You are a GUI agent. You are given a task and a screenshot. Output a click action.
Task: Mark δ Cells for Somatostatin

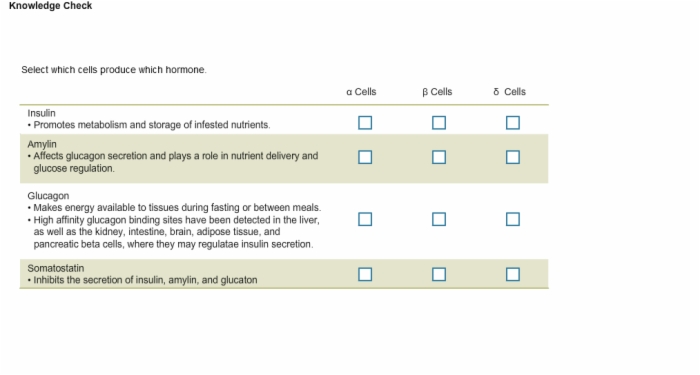[x=512, y=274]
